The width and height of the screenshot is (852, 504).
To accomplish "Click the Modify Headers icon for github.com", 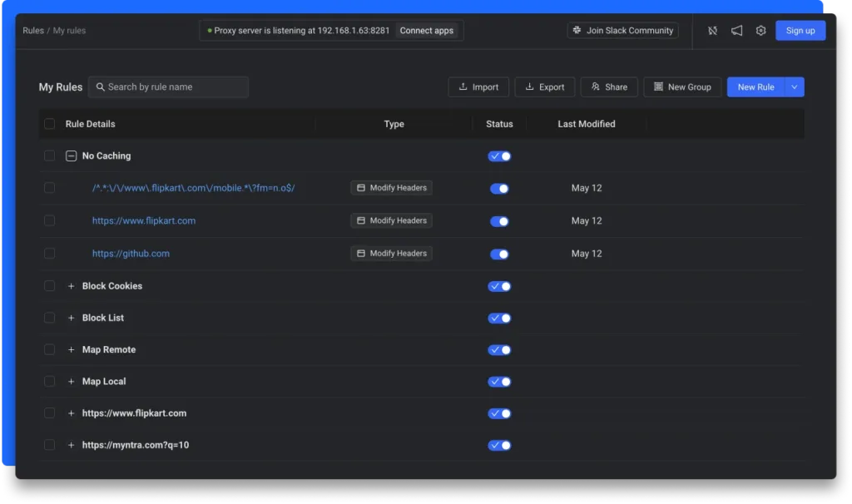I will coord(361,253).
